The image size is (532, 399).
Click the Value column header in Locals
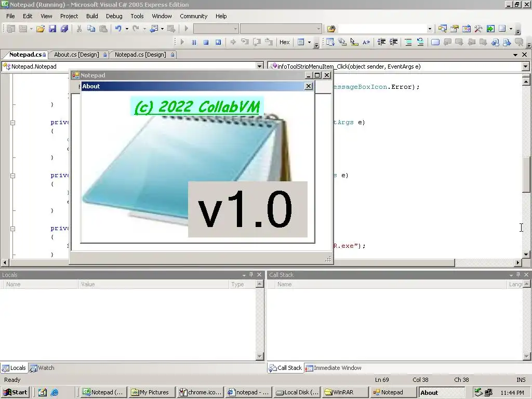(x=154, y=284)
